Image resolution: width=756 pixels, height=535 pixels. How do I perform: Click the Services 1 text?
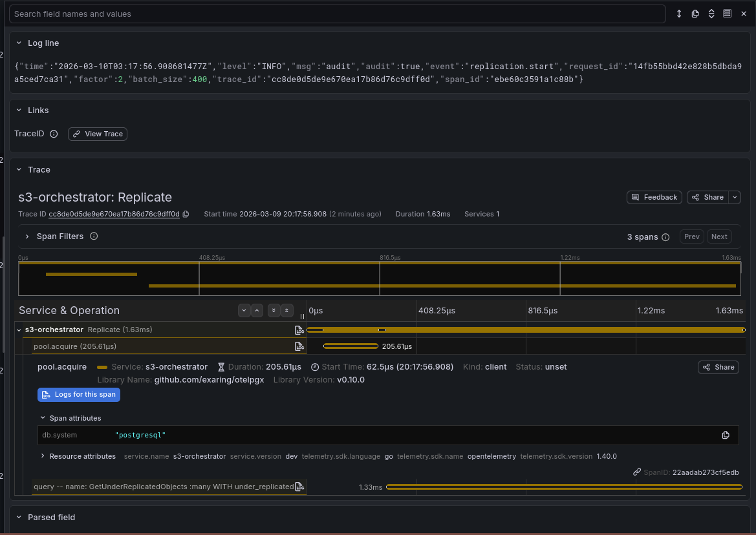click(482, 214)
